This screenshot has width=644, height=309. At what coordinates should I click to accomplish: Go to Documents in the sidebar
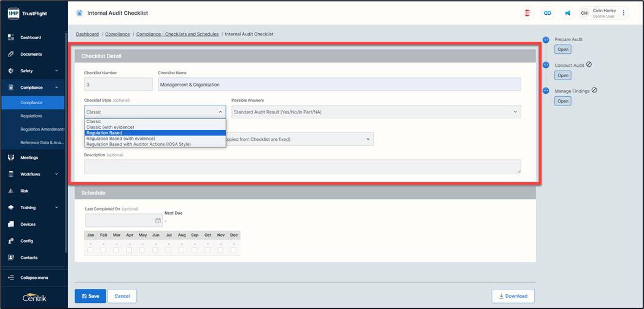click(31, 54)
